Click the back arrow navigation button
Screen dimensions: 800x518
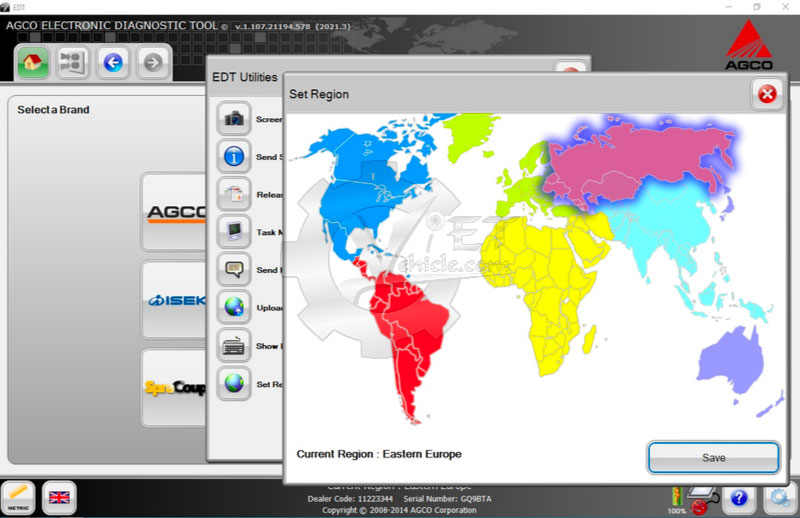pos(112,63)
